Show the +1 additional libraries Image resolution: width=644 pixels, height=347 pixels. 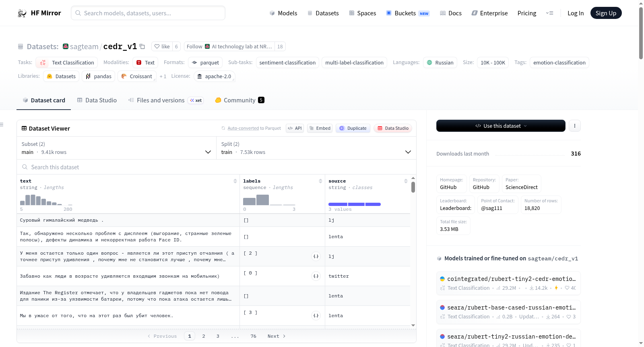click(x=163, y=77)
